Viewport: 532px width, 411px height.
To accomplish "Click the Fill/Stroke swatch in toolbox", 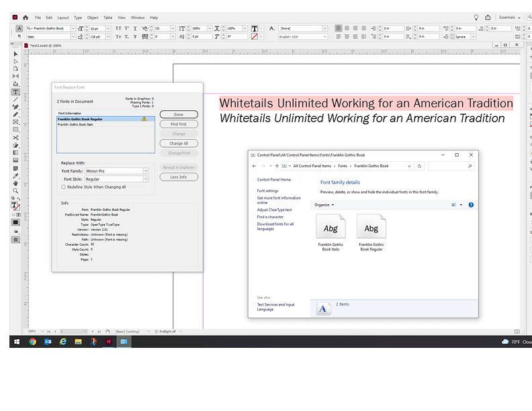I will point(15,206).
